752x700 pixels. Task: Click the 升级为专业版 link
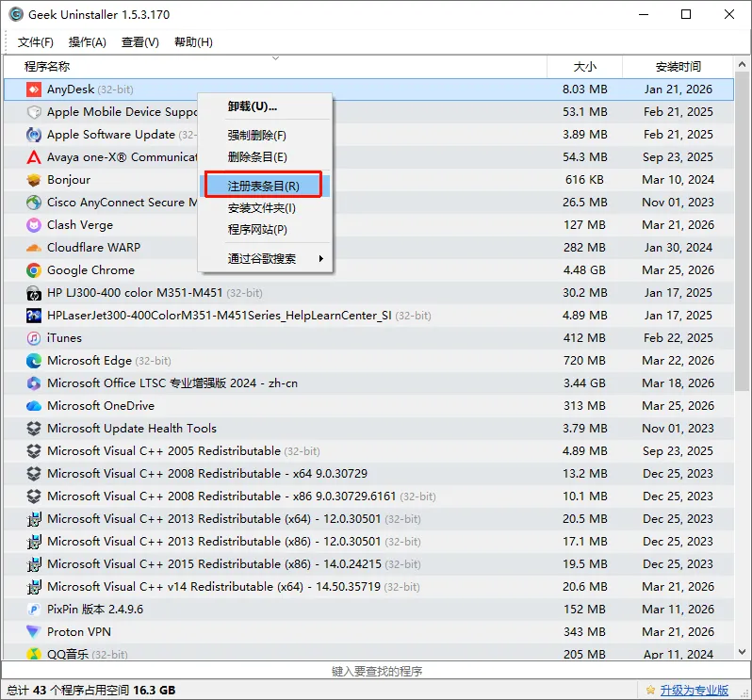tap(694, 691)
